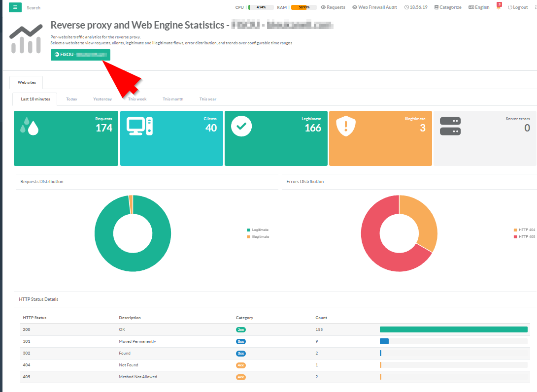Click the Requests water drops icon

29,127
